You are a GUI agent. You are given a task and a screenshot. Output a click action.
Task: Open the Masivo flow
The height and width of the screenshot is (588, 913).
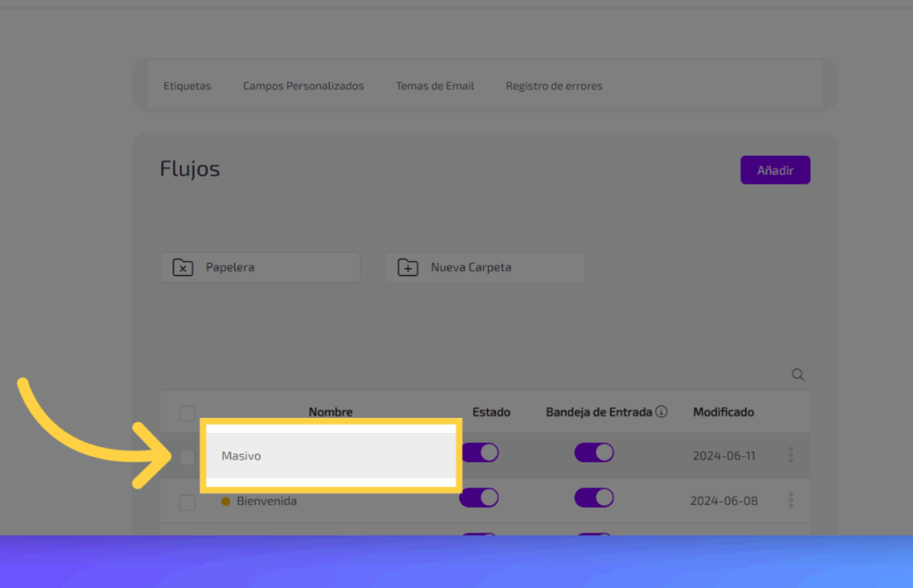click(242, 456)
